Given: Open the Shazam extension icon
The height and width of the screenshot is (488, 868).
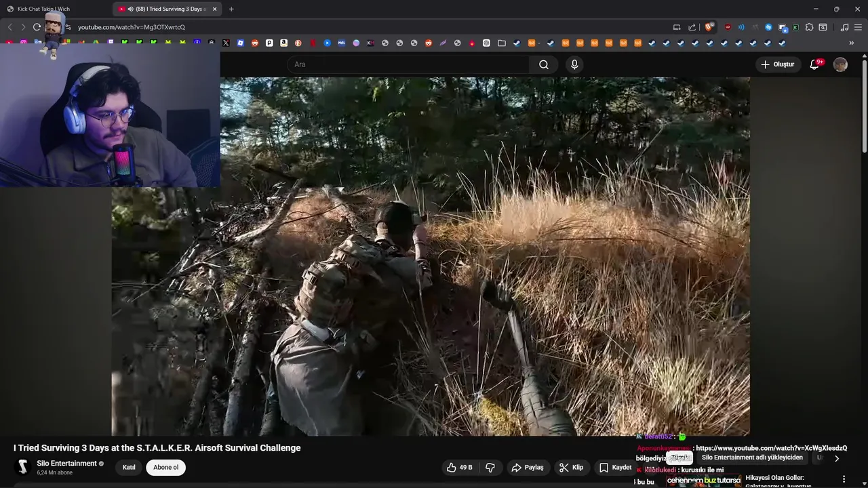Looking at the screenshot, I should pyautogui.click(x=768, y=27).
